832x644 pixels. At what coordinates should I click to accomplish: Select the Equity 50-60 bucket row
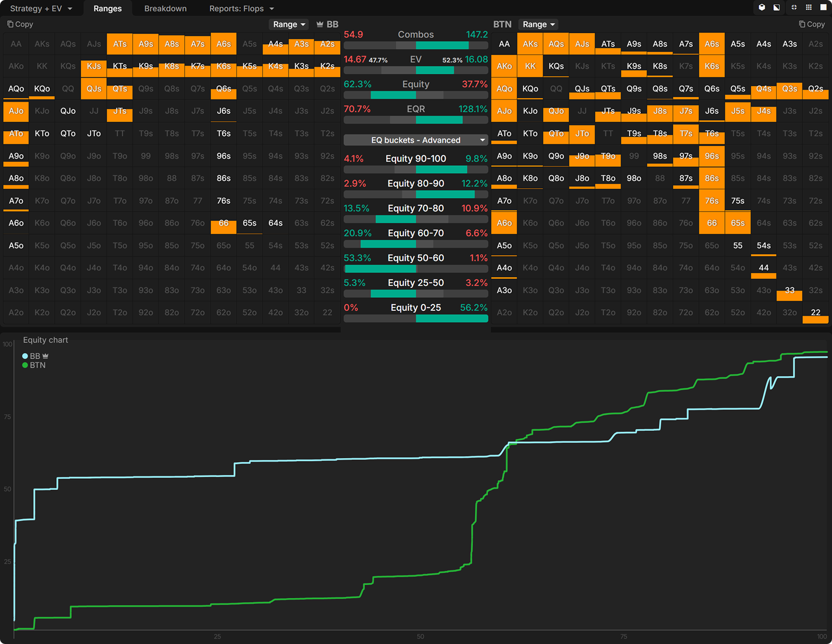(415, 258)
